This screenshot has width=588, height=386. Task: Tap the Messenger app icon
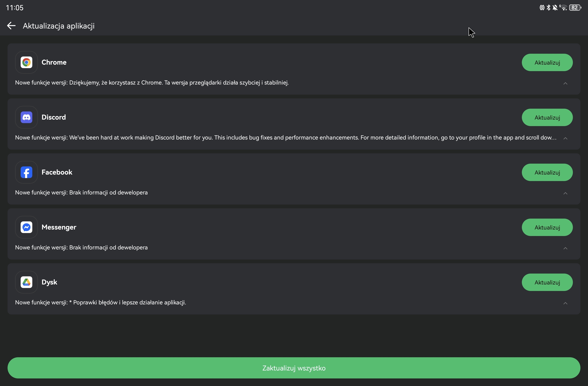click(26, 227)
